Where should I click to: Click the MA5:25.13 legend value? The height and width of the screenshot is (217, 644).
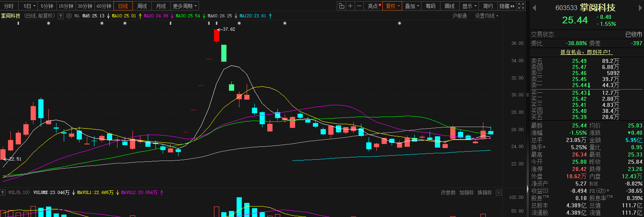point(93,16)
